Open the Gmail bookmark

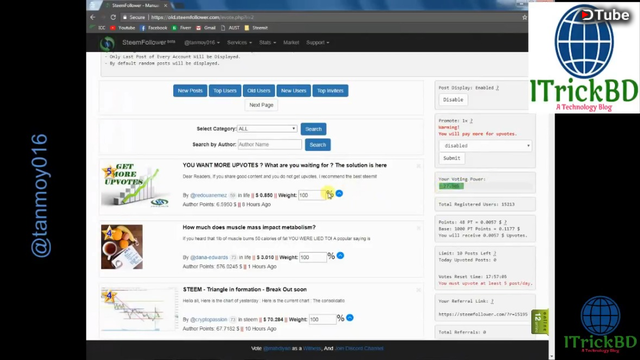[206, 28]
